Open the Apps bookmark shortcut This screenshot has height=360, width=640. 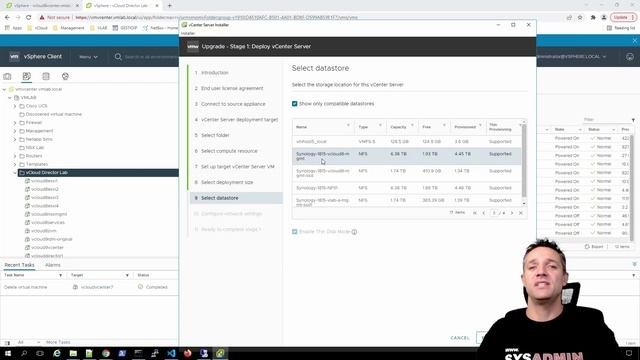point(13,28)
